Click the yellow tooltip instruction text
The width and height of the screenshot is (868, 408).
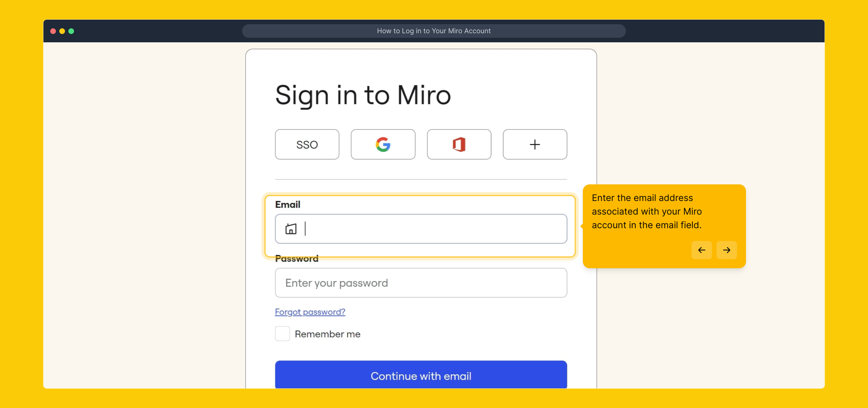point(647,212)
